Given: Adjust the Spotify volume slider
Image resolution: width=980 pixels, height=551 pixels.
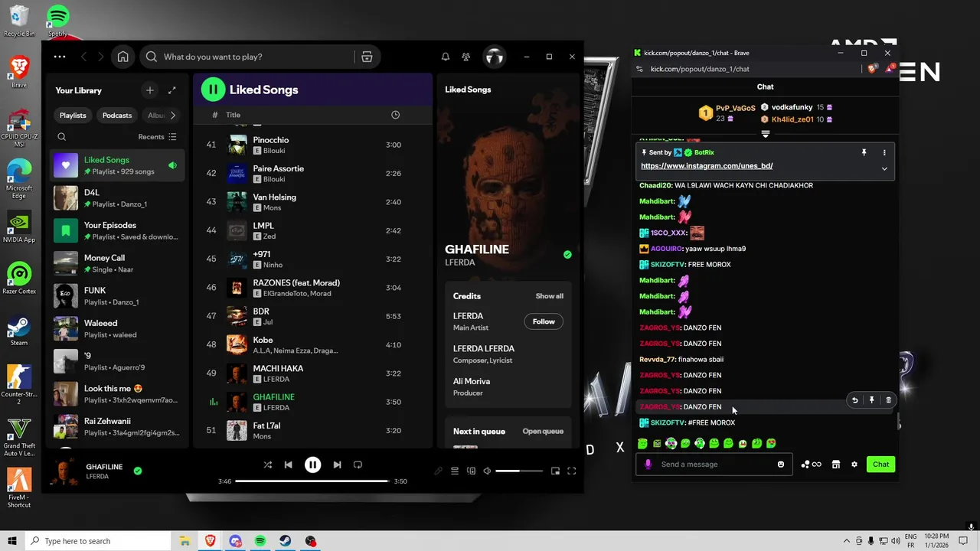Looking at the screenshot, I should coord(519,471).
